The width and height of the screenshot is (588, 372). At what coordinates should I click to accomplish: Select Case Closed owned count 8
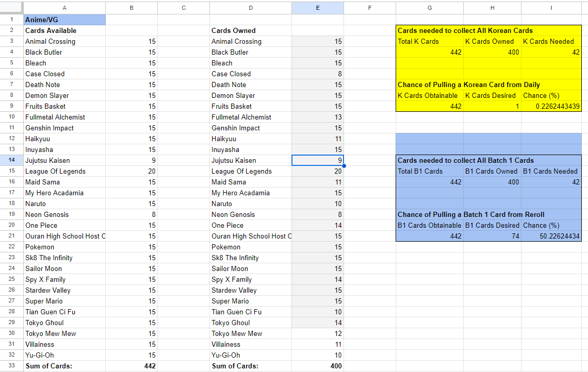(x=318, y=74)
